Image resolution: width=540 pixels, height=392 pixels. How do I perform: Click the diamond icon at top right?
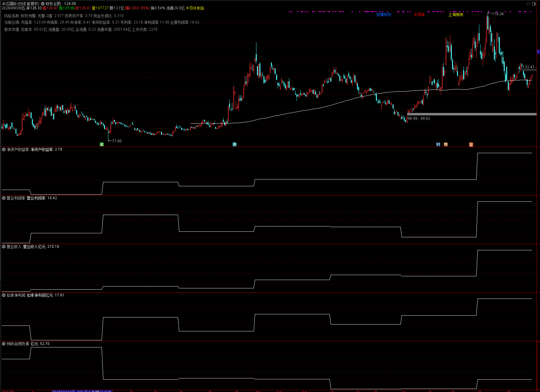coord(528,4)
